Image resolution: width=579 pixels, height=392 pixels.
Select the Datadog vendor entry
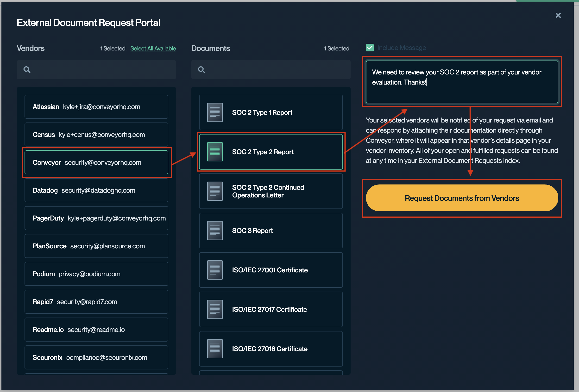[96, 190]
